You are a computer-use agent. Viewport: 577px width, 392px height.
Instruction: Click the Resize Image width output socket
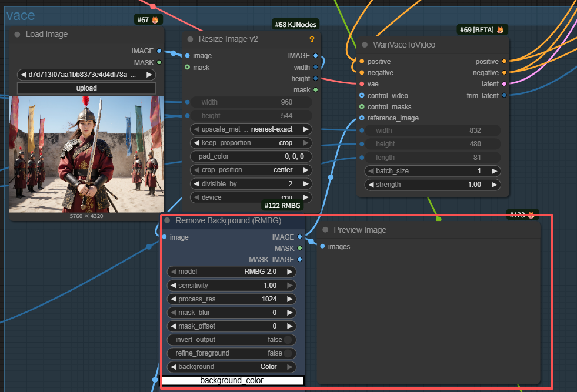315,68
